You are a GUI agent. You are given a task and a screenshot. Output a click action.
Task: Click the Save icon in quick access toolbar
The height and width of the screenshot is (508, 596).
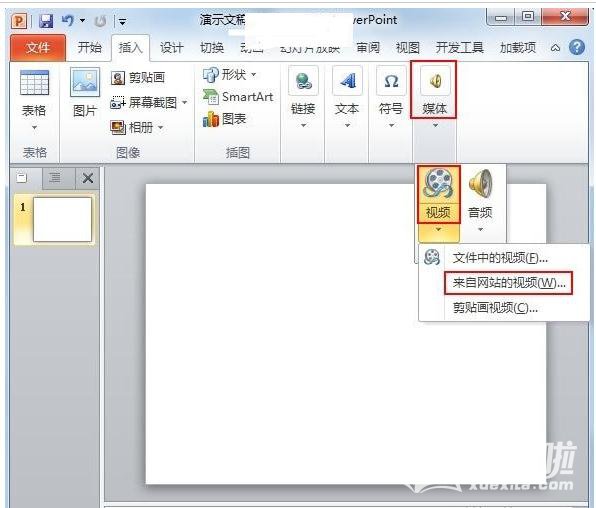(x=46, y=21)
